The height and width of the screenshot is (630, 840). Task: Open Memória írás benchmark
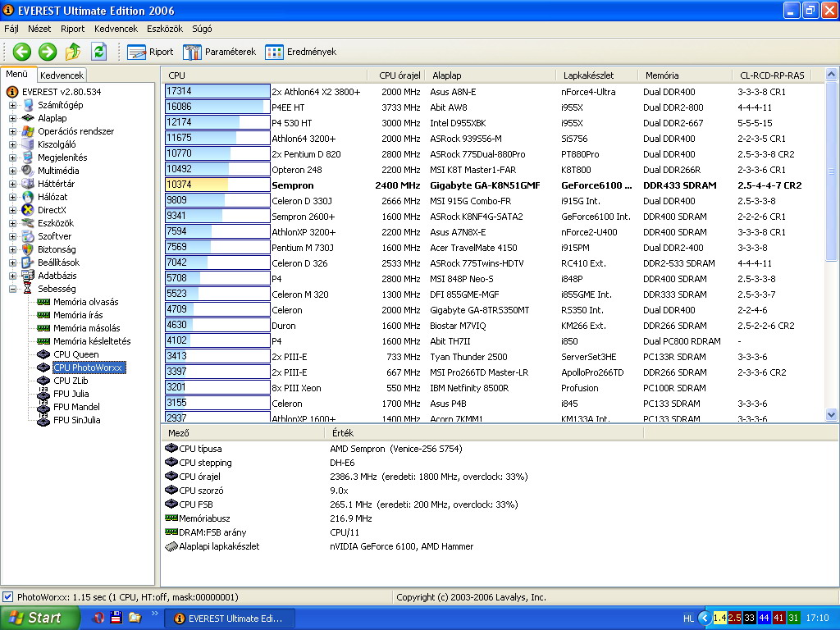coord(78,315)
